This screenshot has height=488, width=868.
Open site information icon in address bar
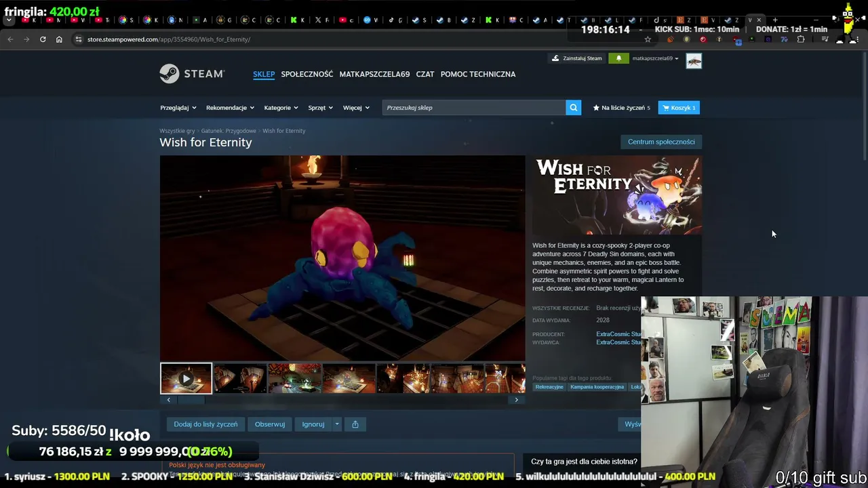click(x=78, y=39)
